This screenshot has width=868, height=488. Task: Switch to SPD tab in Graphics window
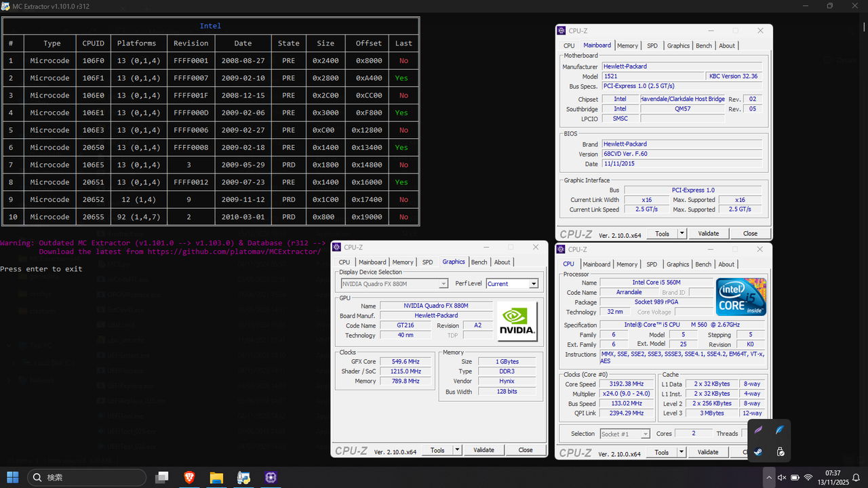(427, 262)
